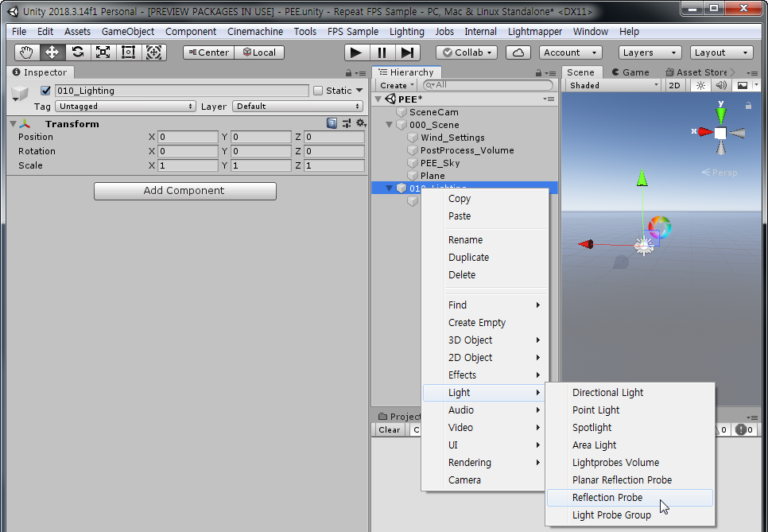
Task: Click the object name field 010_Lighting
Action: (182, 91)
